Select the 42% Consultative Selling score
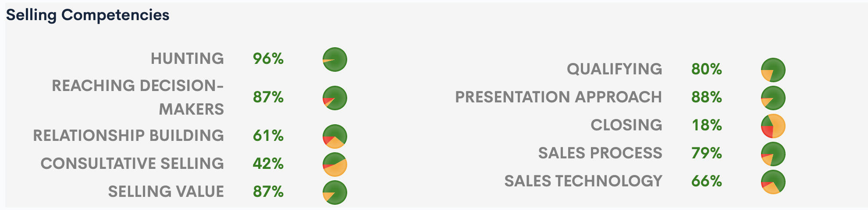This screenshot has width=868, height=210. [268, 164]
